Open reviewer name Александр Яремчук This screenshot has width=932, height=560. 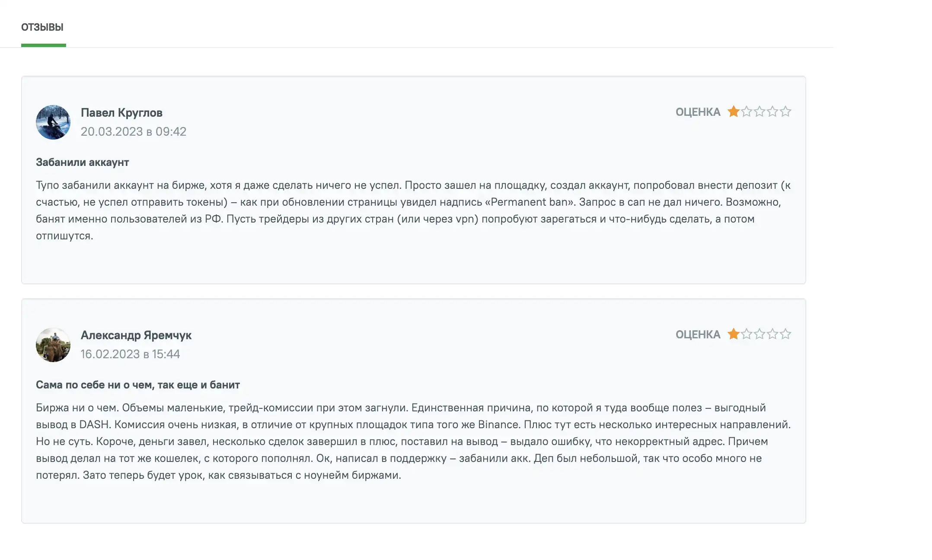pyautogui.click(x=136, y=335)
